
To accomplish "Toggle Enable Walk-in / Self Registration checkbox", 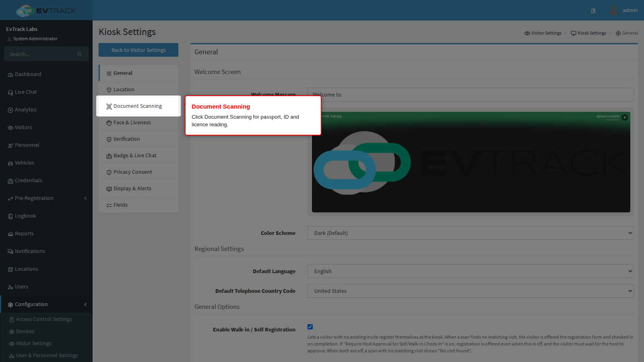I will (310, 327).
